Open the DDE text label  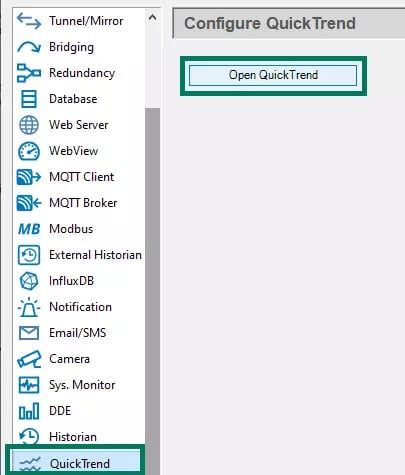60,411
